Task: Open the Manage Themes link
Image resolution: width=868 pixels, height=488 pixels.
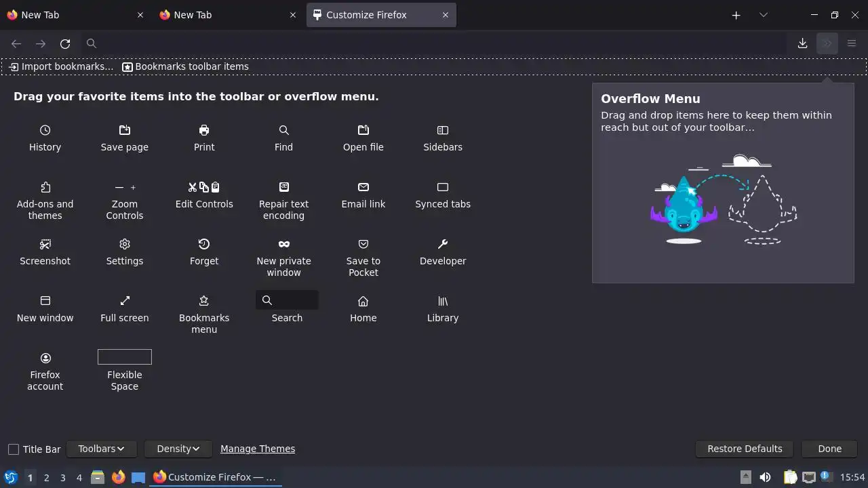Action: pos(258,449)
